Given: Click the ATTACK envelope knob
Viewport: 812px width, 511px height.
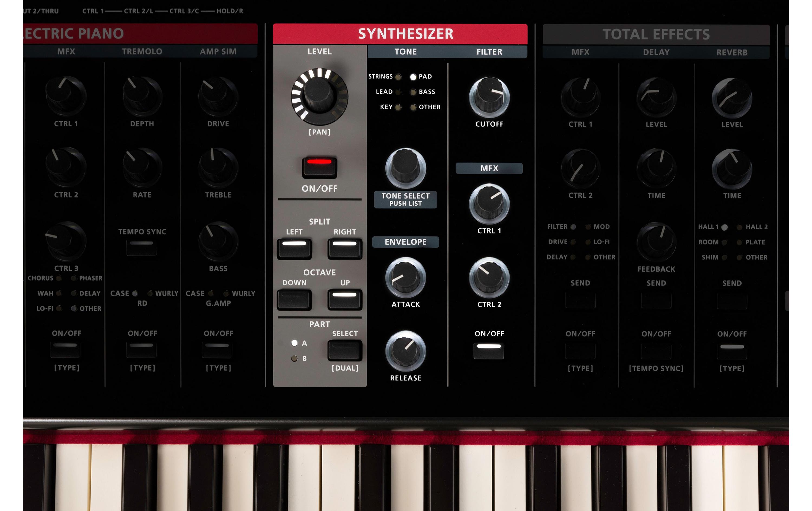Looking at the screenshot, I should tap(406, 278).
